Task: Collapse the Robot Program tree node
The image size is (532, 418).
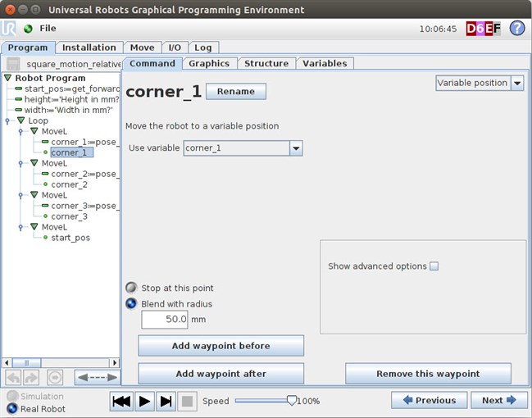Action: (x=8, y=78)
